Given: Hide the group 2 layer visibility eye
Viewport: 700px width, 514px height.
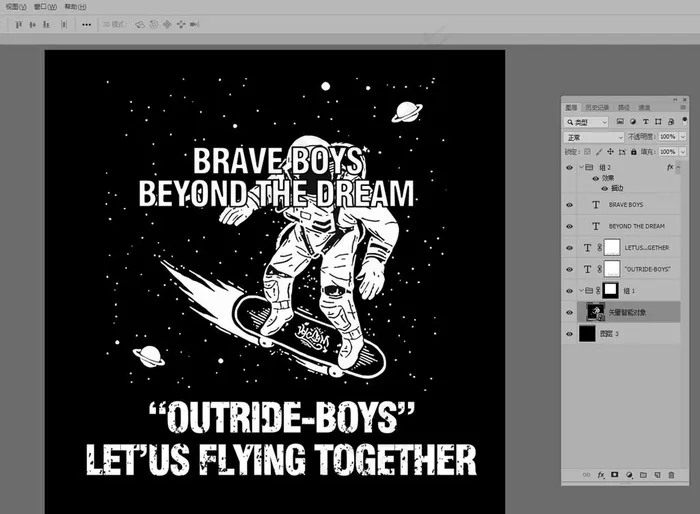Looking at the screenshot, I should [569, 167].
